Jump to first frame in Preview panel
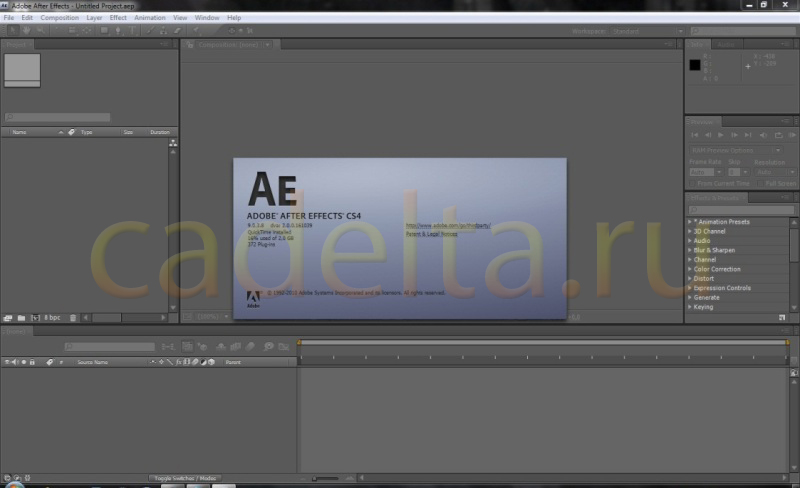Screen dimensions: 800x488 pyautogui.click(x=694, y=135)
